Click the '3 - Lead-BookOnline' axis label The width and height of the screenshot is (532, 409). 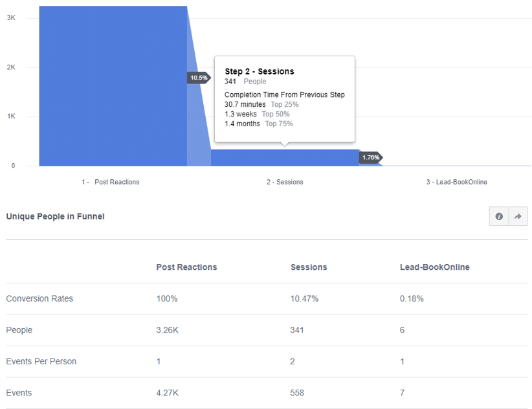456,182
